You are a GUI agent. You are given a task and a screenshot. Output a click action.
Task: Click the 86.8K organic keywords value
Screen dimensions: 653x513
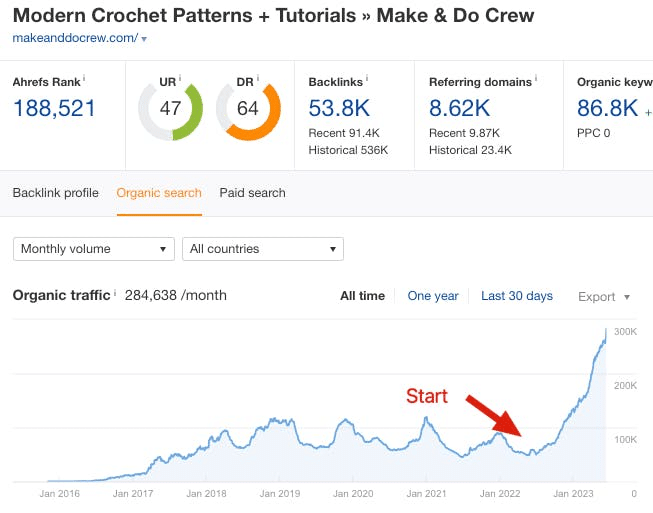pyautogui.click(x=607, y=108)
